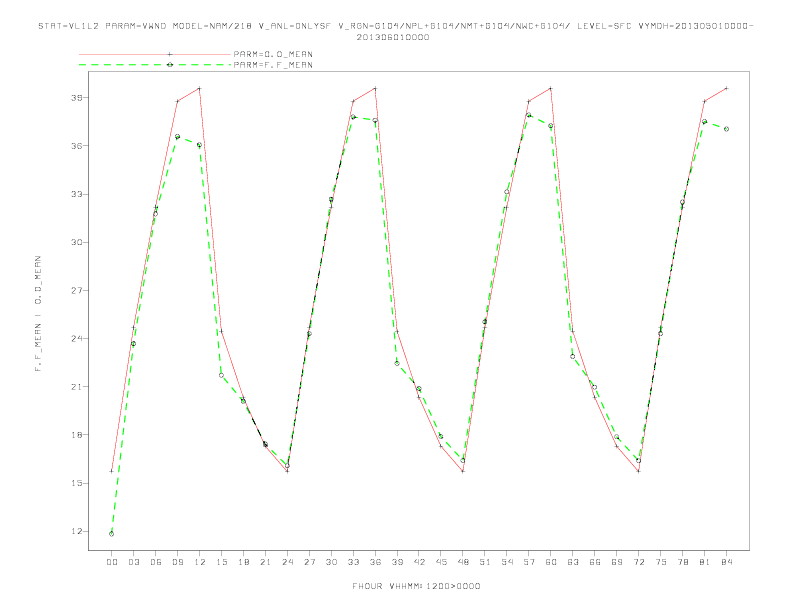Click x-axis tick label 18
The width and height of the screenshot is (792, 612).
click(243, 562)
